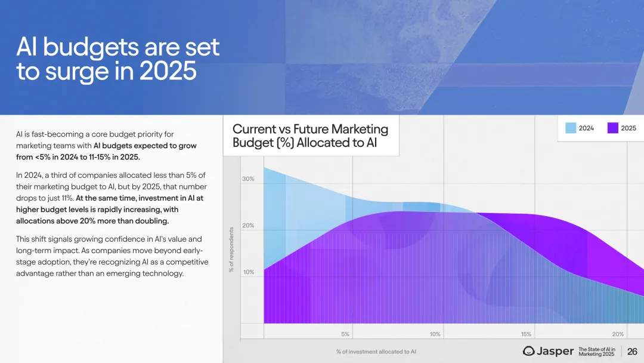Click the Jasper logo icon
644x363 pixels.
click(x=528, y=350)
